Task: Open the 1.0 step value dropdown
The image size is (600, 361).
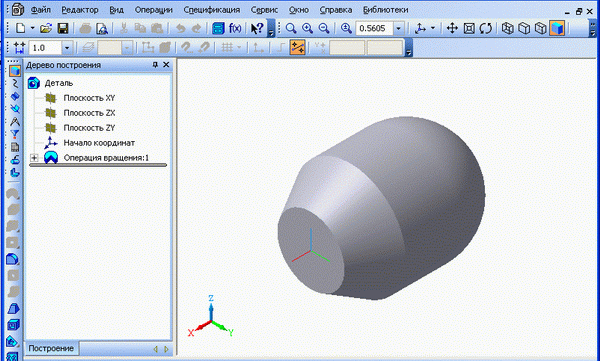Action: point(67,48)
